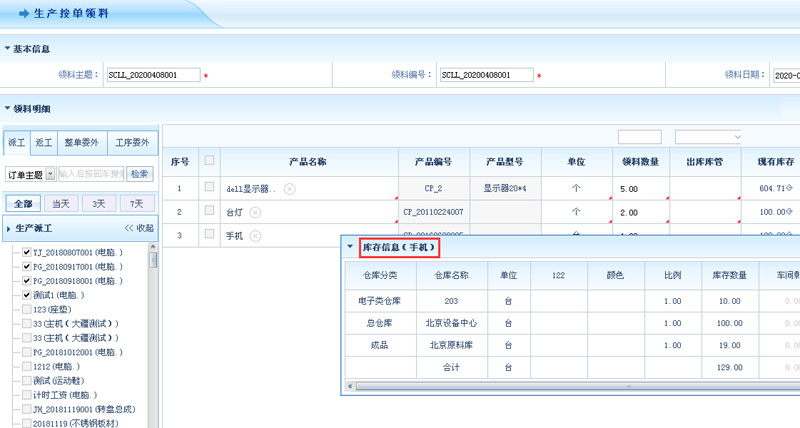Click the stock detail icon beside 604.71
The height and width of the screenshot is (428, 800).
(x=790, y=188)
